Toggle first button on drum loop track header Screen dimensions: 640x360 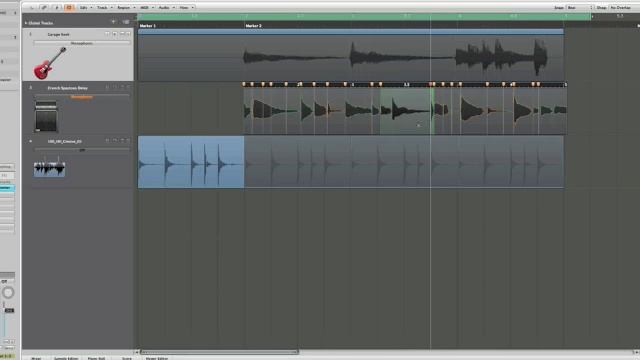[x=107, y=140]
